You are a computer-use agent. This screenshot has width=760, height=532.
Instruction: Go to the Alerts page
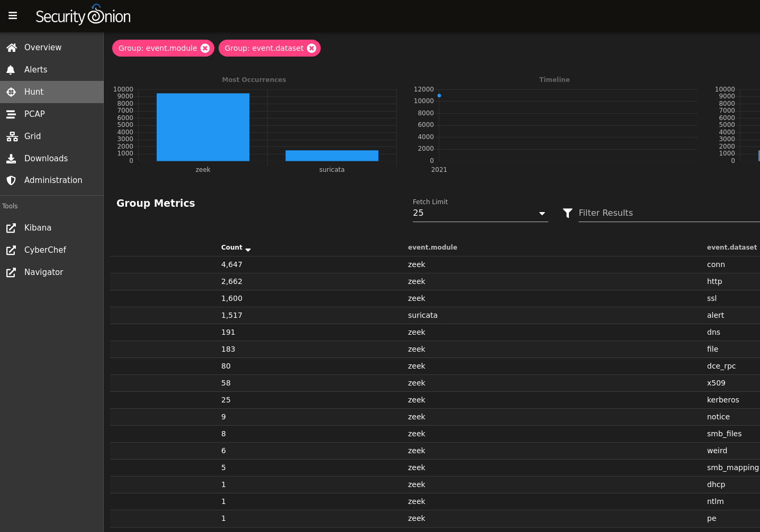(x=52, y=70)
